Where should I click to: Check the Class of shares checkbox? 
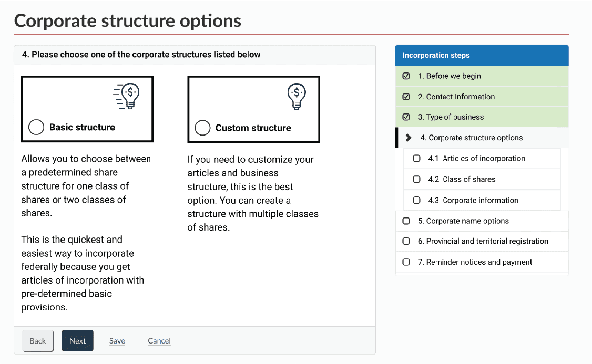pyautogui.click(x=417, y=179)
